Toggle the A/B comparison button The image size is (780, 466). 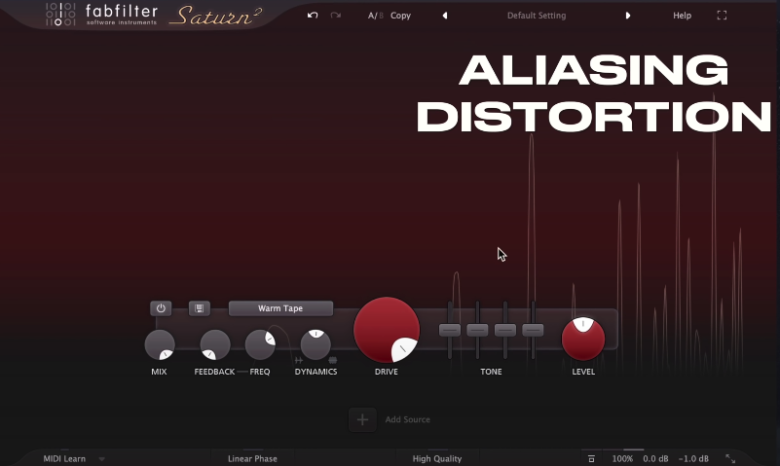376,15
